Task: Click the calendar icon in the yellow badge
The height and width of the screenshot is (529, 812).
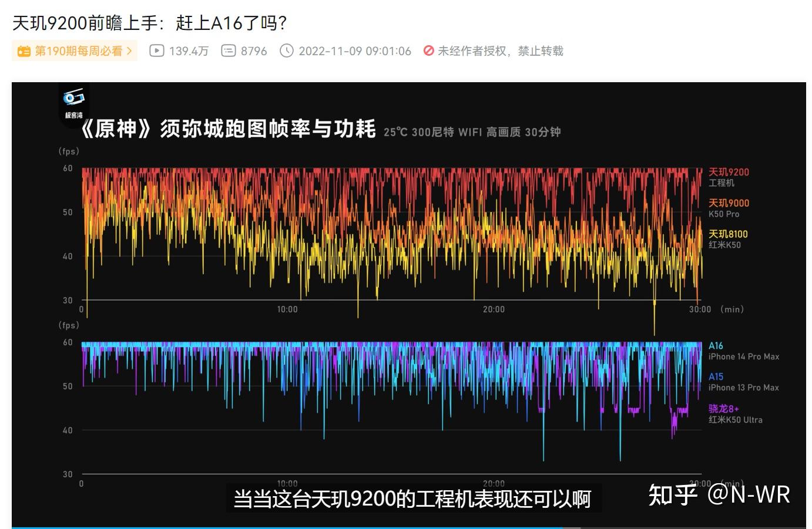Action: coord(24,51)
